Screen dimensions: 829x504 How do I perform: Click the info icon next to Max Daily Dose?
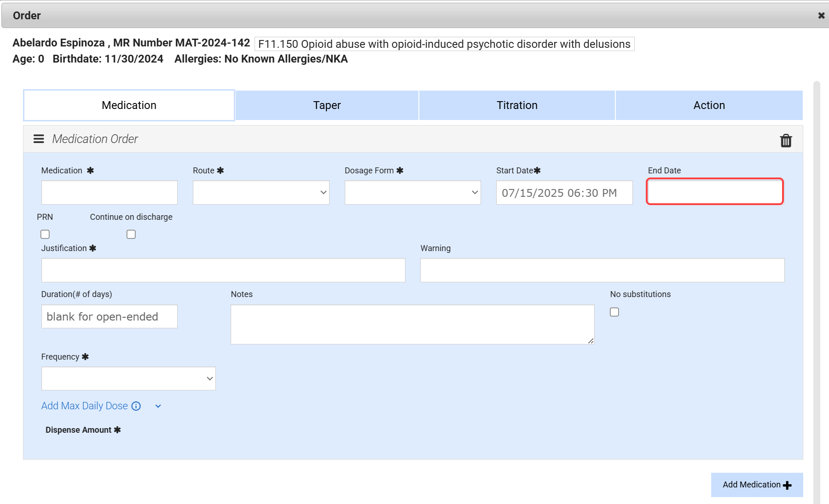(x=136, y=406)
